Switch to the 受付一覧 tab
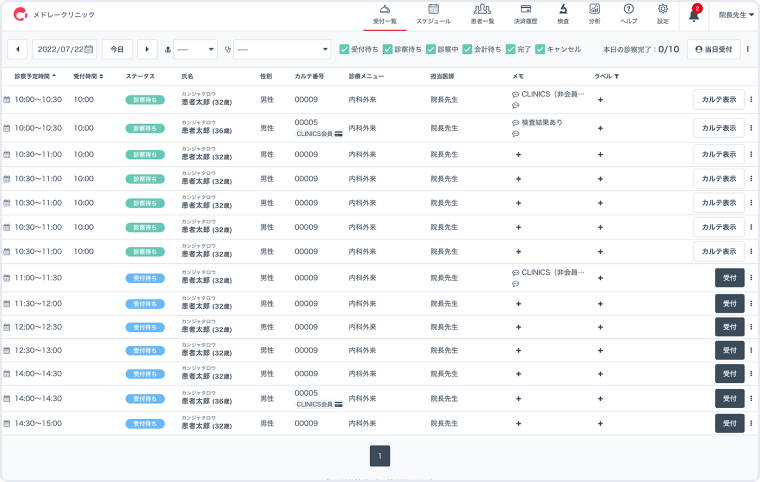This screenshot has width=760, height=482. pyautogui.click(x=384, y=13)
